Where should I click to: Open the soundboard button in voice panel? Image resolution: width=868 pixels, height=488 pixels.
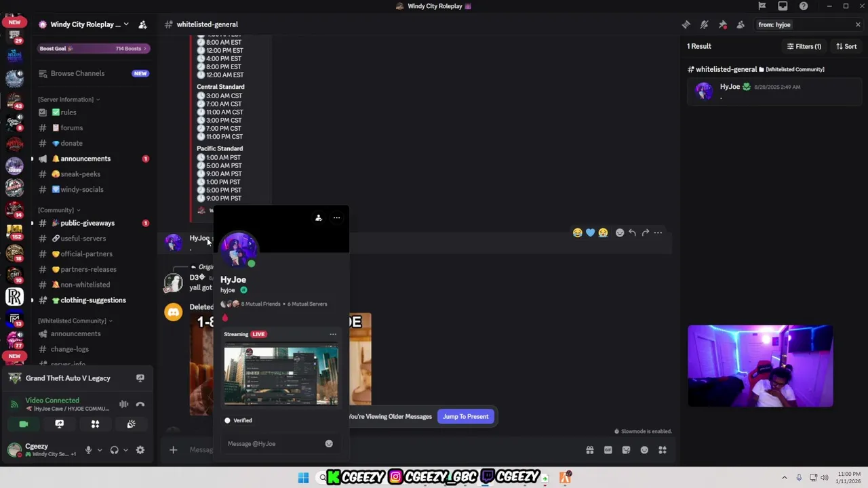(131, 424)
